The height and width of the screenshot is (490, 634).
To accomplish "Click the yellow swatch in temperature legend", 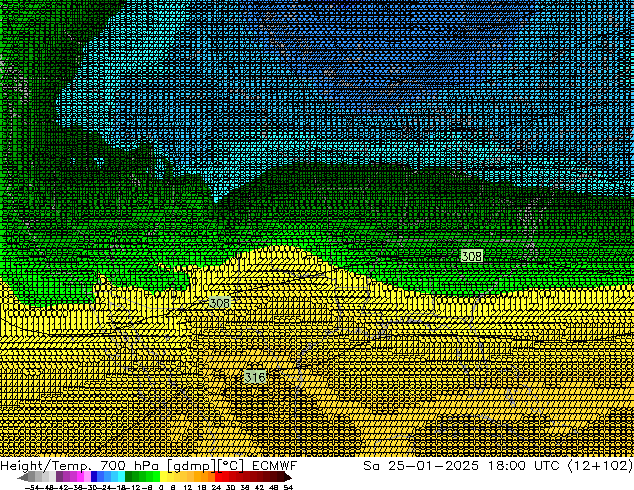I will tap(163, 476).
